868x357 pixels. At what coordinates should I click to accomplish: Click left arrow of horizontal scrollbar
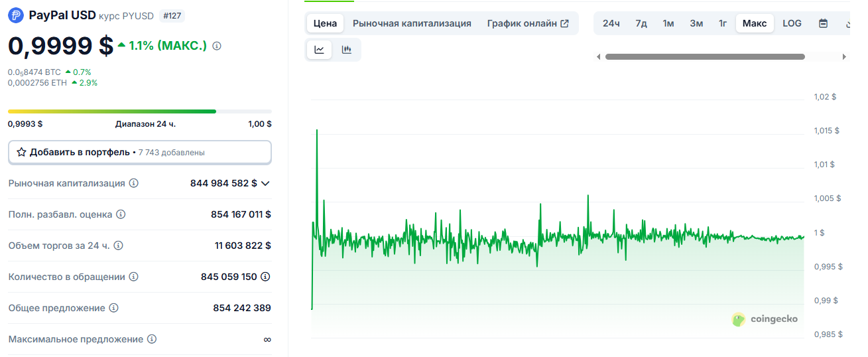599,57
